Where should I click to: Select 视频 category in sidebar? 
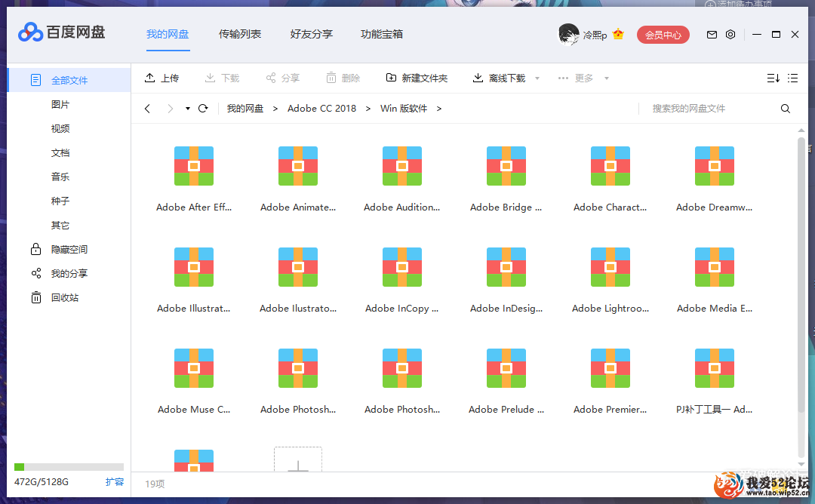coord(60,128)
